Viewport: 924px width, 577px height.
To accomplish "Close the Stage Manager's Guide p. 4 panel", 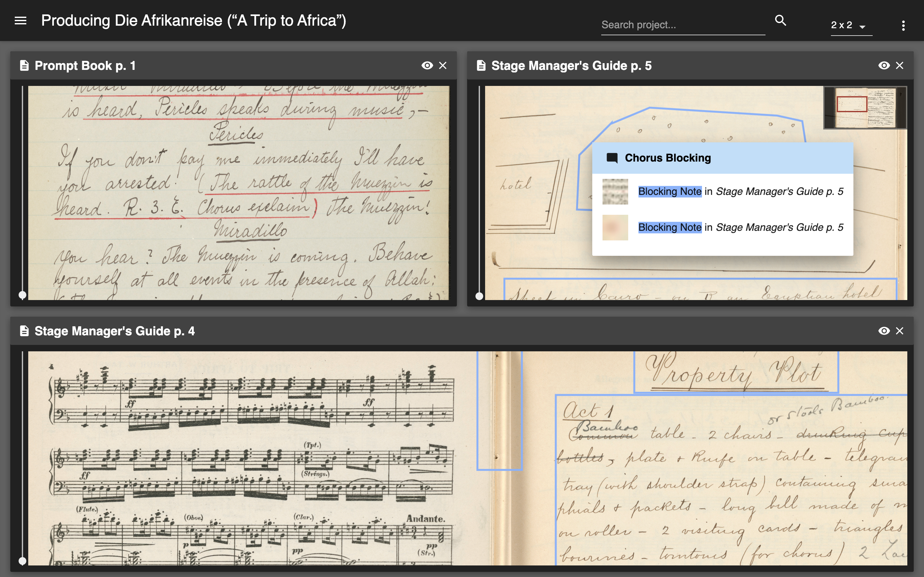I will click(900, 331).
